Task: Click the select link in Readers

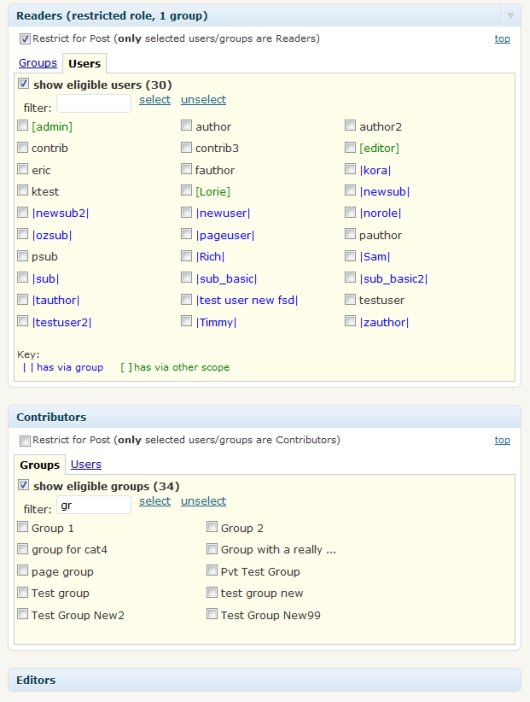Action: pos(155,99)
